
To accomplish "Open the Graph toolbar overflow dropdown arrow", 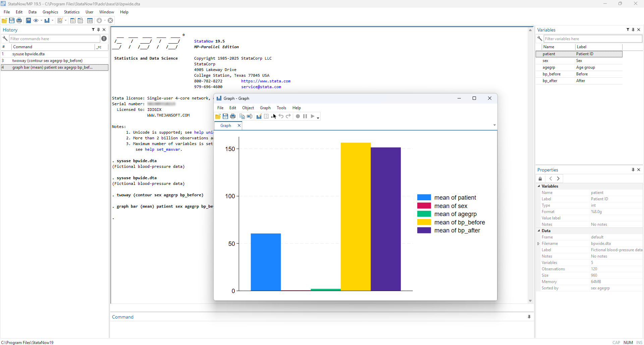I will (x=318, y=118).
